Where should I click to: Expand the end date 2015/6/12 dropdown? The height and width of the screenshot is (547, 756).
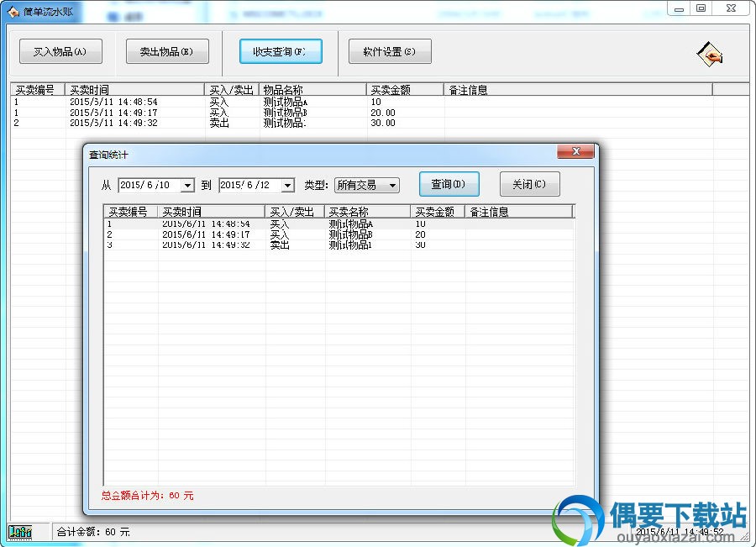(x=288, y=185)
